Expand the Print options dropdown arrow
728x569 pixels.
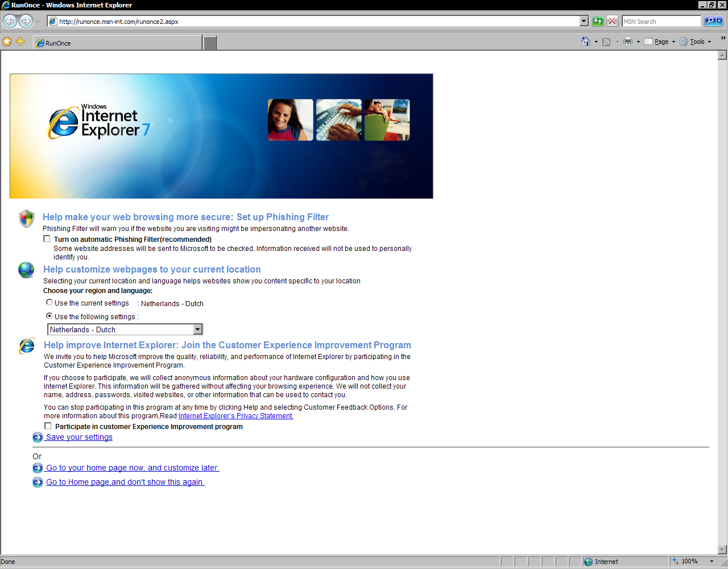(638, 42)
